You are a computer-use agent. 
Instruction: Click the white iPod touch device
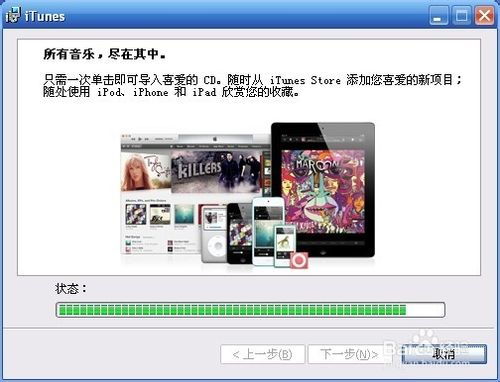268,231
